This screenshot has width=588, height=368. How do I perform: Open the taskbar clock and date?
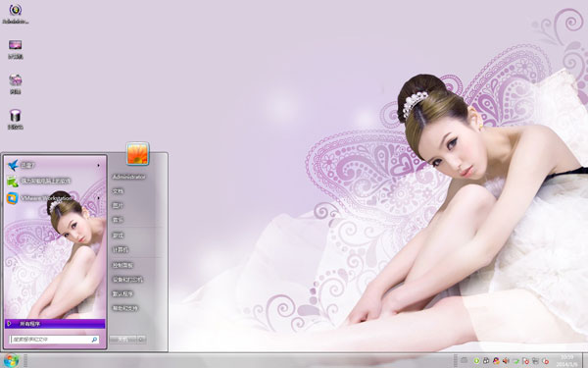tap(567, 360)
